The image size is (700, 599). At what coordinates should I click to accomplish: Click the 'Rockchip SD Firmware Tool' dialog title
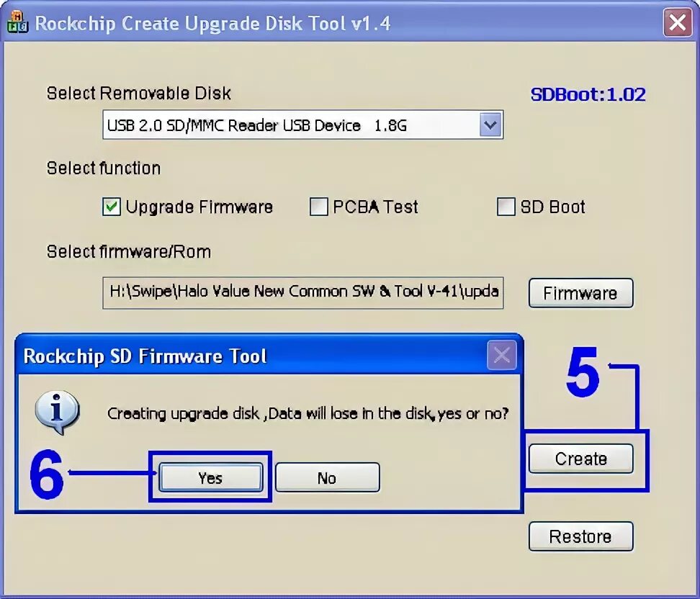click(145, 356)
